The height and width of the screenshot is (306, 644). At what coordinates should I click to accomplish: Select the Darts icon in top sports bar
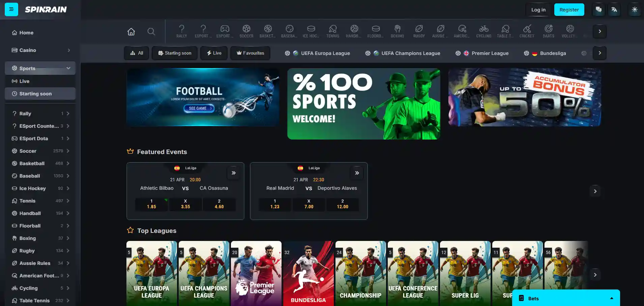[x=549, y=31]
